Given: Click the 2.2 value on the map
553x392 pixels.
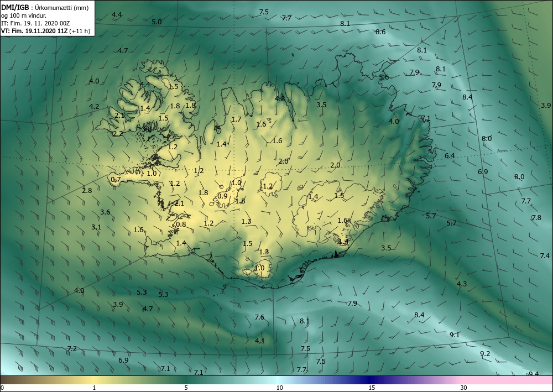Looking at the screenshot, I should pos(118,134).
